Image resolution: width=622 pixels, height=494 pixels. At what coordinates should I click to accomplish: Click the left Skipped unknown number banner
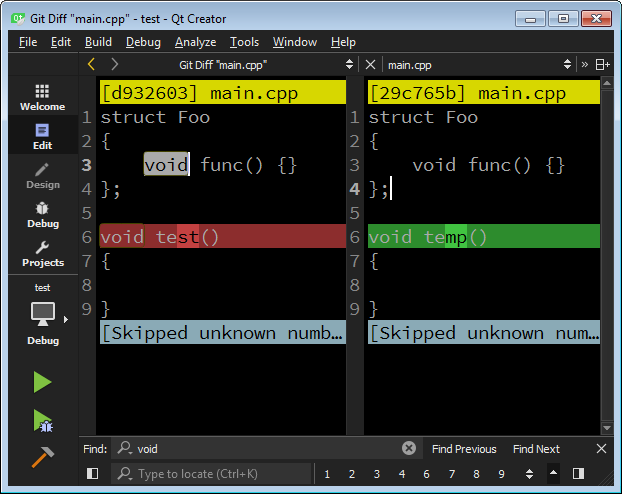[223, 333]
